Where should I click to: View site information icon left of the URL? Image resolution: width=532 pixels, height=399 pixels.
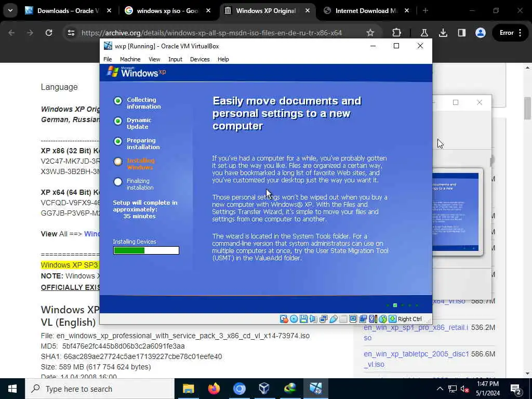(x=71, y=33)
